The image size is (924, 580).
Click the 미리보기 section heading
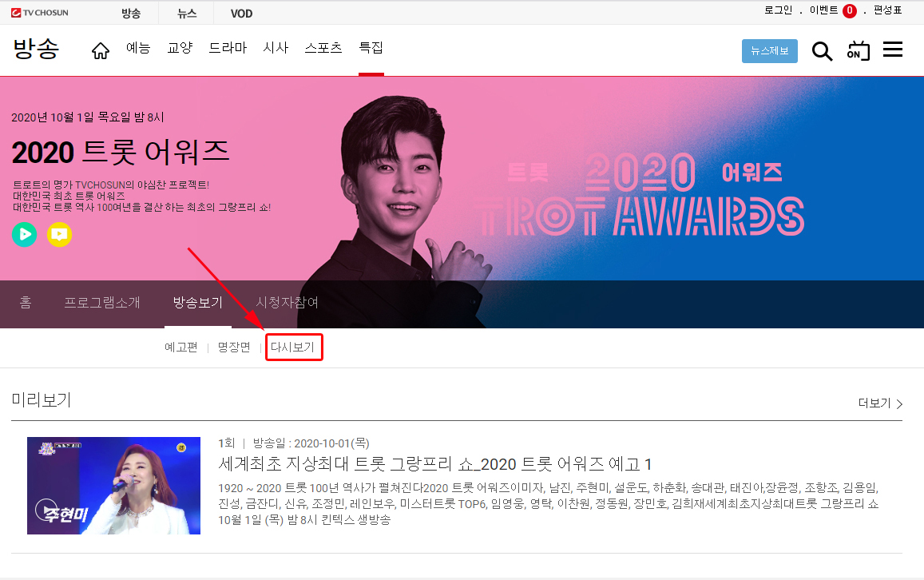coord(42,399)
